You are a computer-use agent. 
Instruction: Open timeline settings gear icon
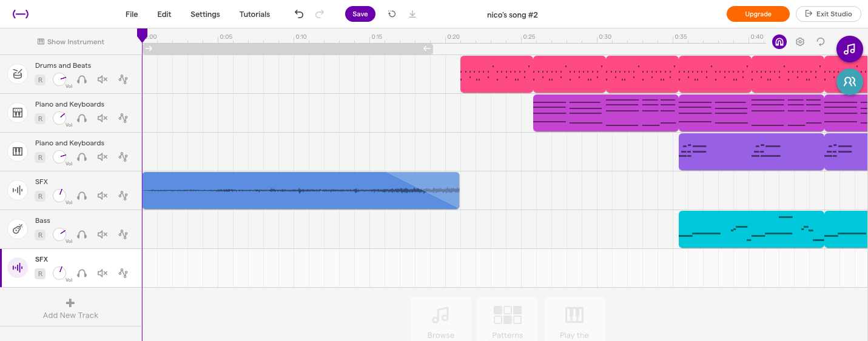800,42
